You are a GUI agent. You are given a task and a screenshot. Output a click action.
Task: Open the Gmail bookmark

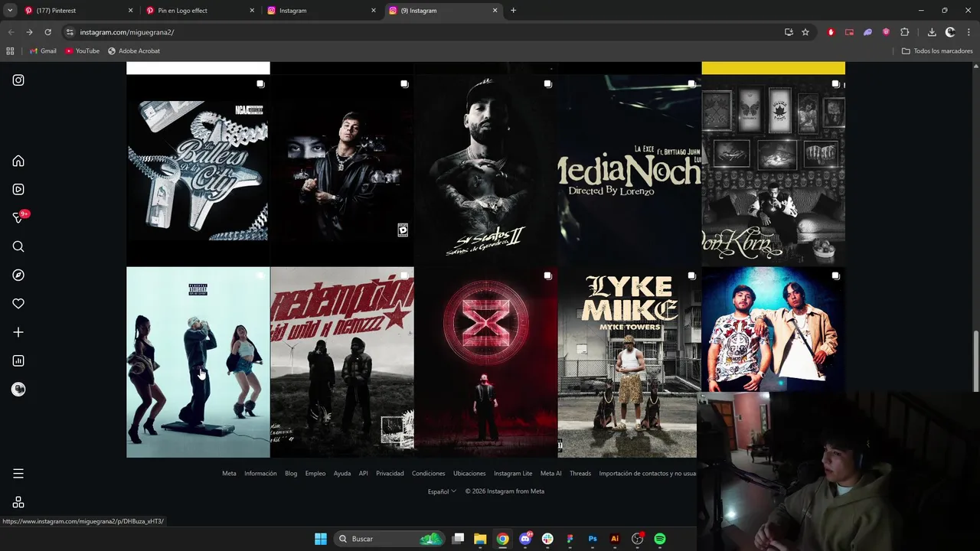43,51
